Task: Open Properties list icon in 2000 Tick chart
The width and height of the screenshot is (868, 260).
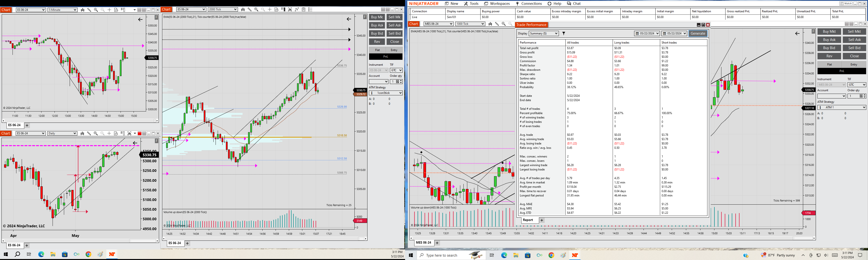Action: (x=310, y=9)
